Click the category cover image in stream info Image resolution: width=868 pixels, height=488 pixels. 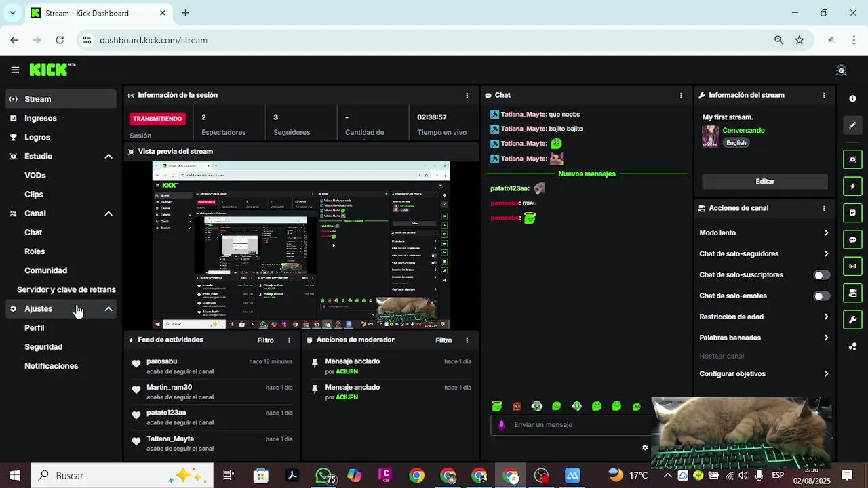coord(710,136)
